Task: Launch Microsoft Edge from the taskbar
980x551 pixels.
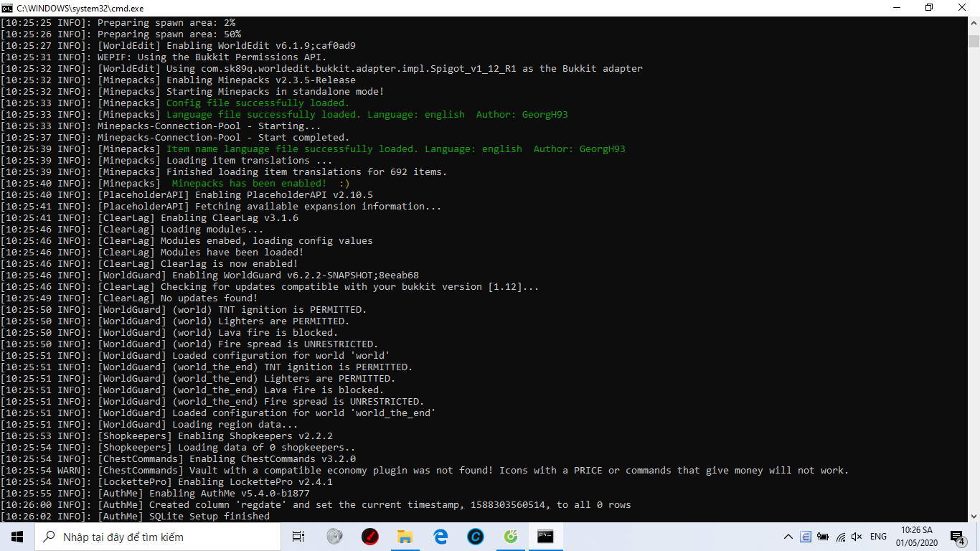Action: tap(440, 537)
